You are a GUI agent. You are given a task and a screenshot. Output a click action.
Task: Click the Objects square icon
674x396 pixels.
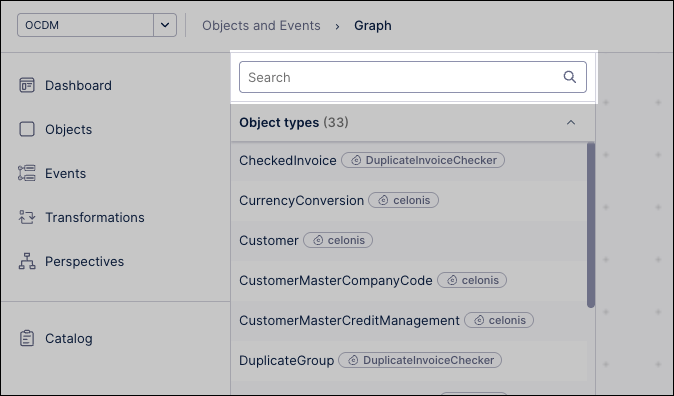[27, 129]
